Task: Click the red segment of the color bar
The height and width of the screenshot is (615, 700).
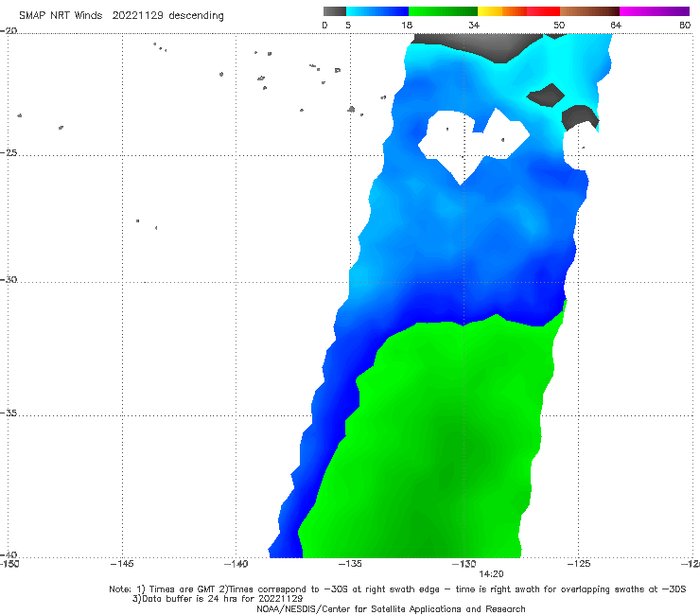Action: 543,11
